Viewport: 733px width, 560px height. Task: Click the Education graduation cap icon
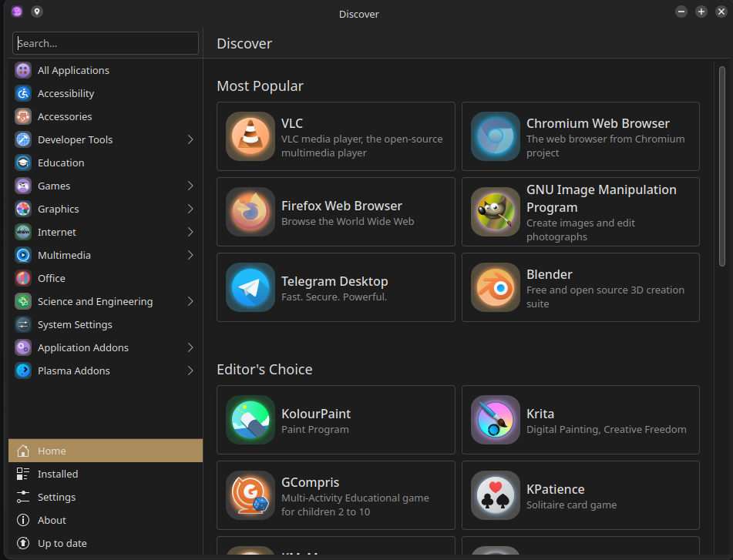point(23,163)
